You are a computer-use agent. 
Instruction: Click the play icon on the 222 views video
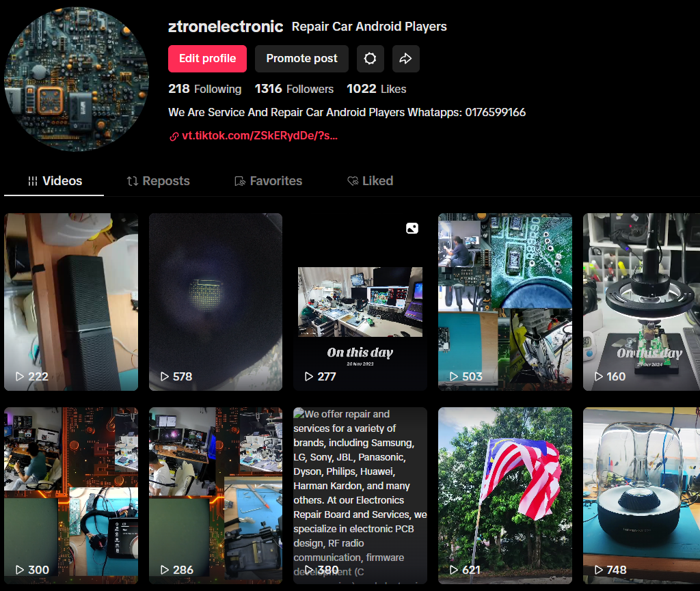[19, 376]
